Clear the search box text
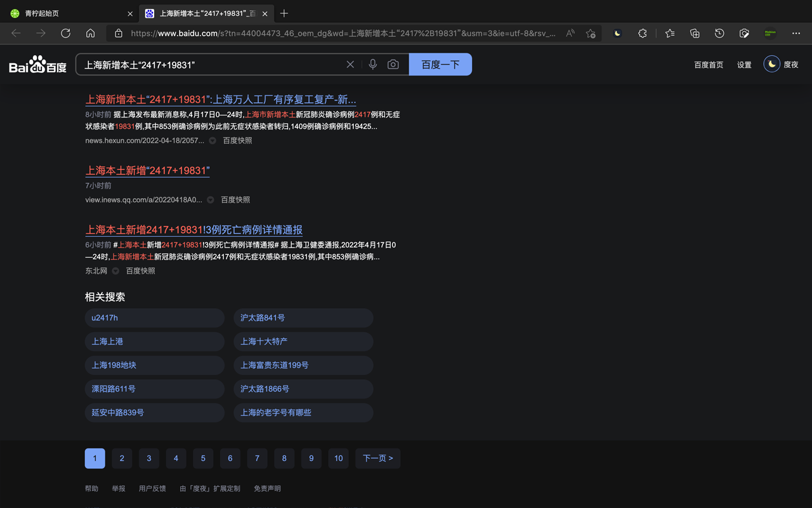Image resolution: width=812 pixels, height=508 pixels. (x=350, y=64)
